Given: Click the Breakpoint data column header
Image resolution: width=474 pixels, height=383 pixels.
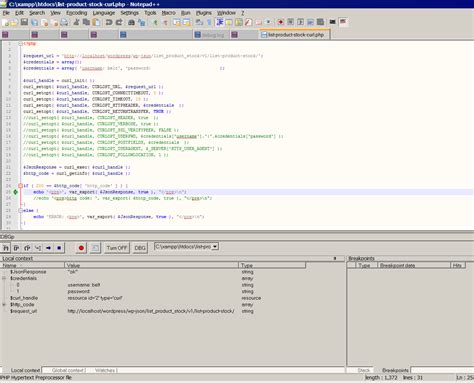Looking at the screenshot, I should [x=414, y=266].
